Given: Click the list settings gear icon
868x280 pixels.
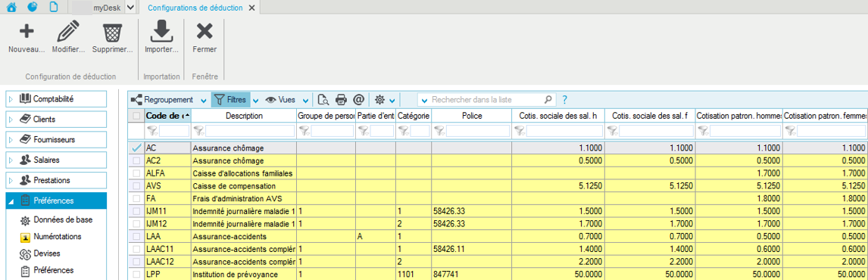Looking at the screenshot, I should coord(379,100).
